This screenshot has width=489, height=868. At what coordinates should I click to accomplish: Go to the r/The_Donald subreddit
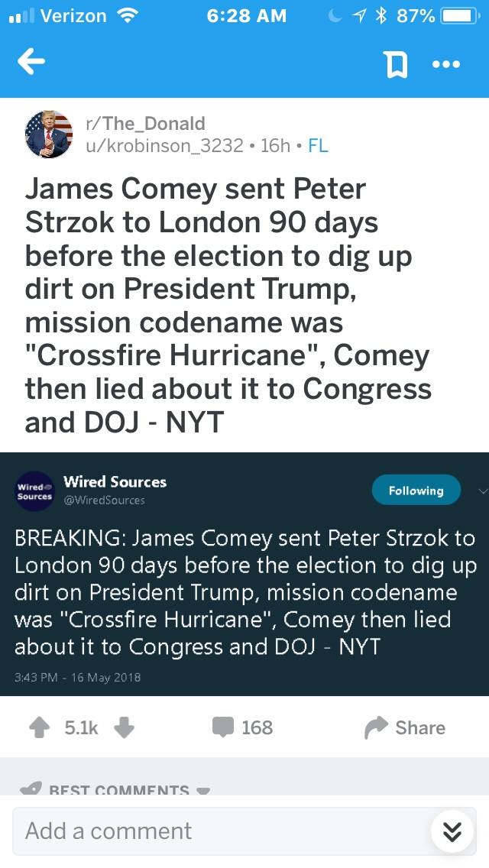pos(145,124)
